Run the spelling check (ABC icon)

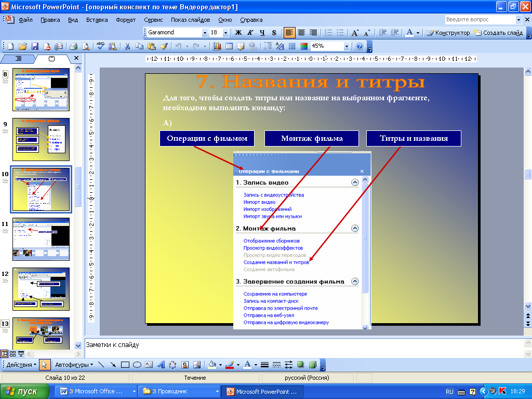click(101, 46)
